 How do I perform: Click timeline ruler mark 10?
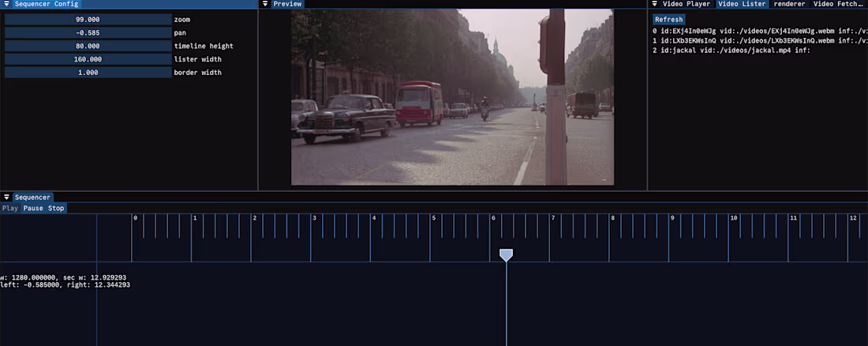tap(734, 218)
